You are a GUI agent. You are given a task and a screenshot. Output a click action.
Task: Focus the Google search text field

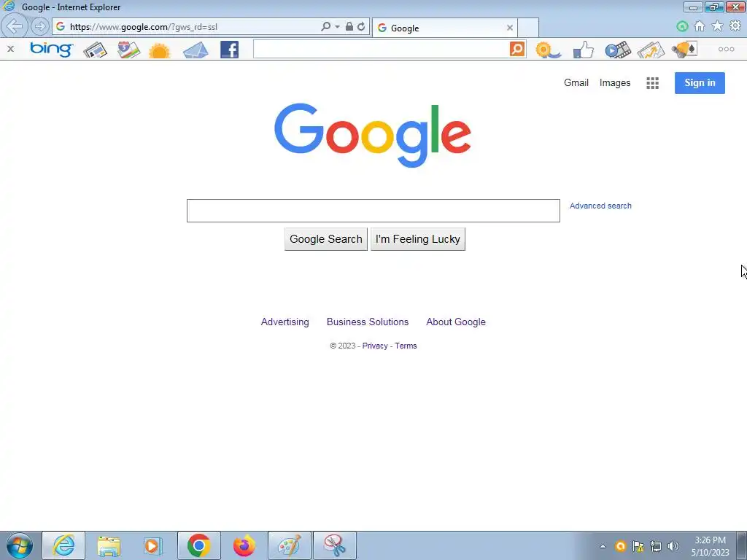pos(373,211)
